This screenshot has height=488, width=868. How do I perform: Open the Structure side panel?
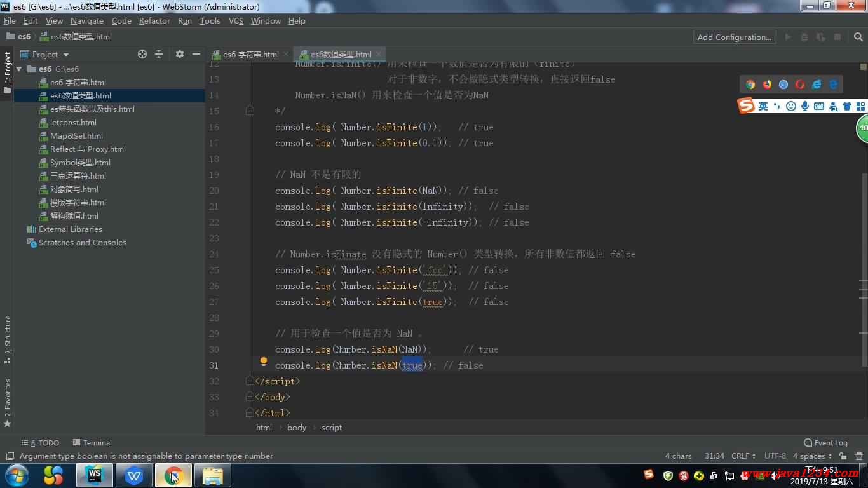7,339
